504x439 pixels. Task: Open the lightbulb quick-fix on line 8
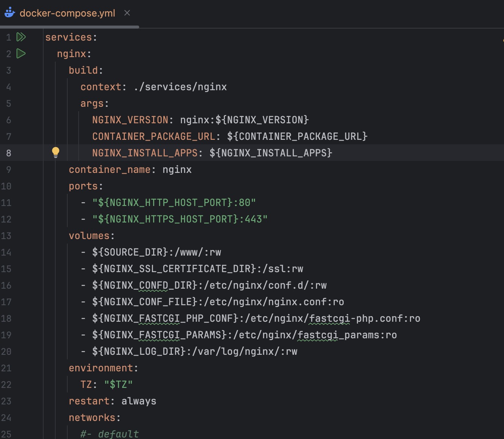point(56,152)
